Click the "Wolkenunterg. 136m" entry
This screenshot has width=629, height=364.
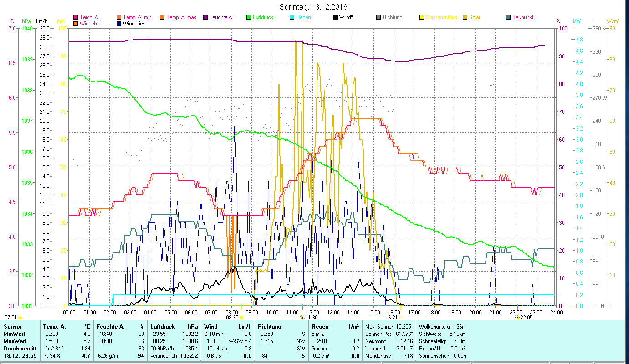tap(442, 327)
